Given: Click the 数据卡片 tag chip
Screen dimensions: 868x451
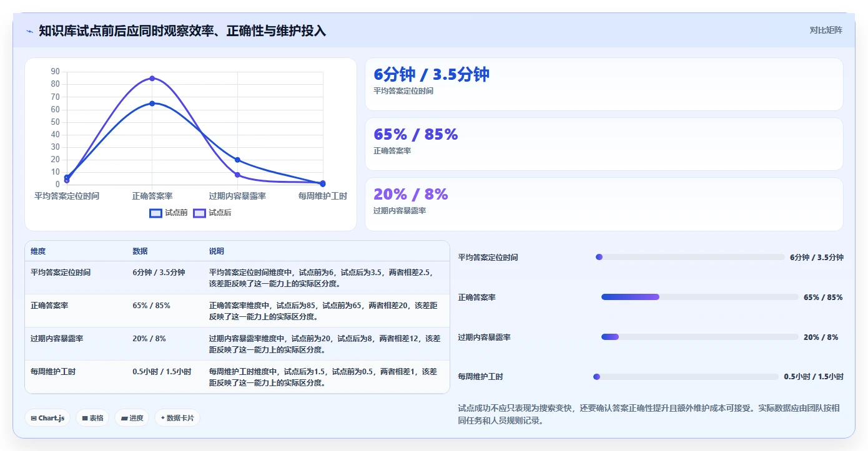Looking at the screenshot, I should click(x=177, y=418).
